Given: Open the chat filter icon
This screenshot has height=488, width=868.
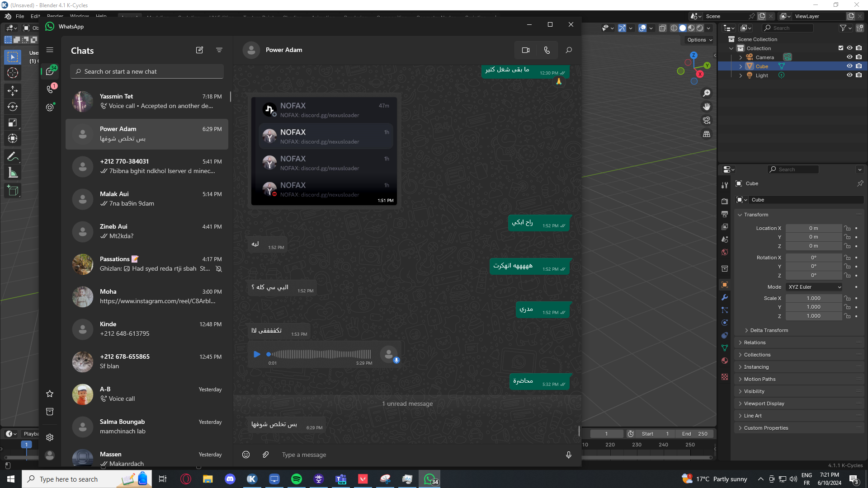Looking at the screenshot, I should (219, 50).
